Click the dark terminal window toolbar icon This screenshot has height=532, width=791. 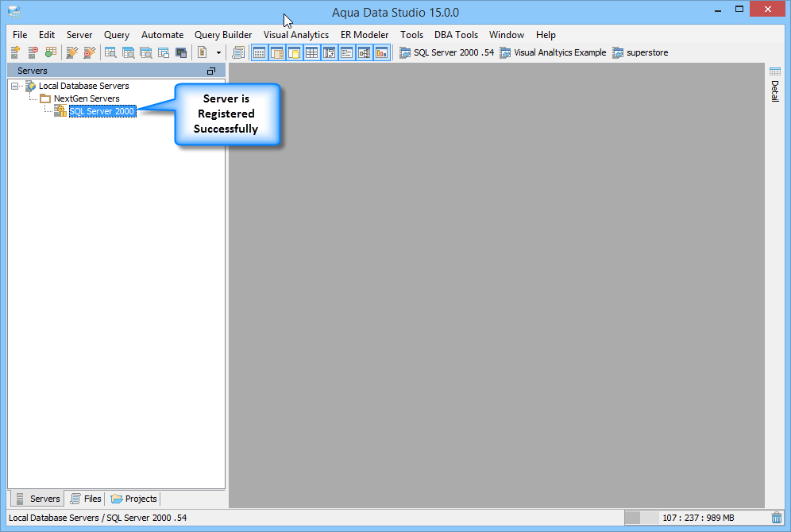tap(181, 52)
